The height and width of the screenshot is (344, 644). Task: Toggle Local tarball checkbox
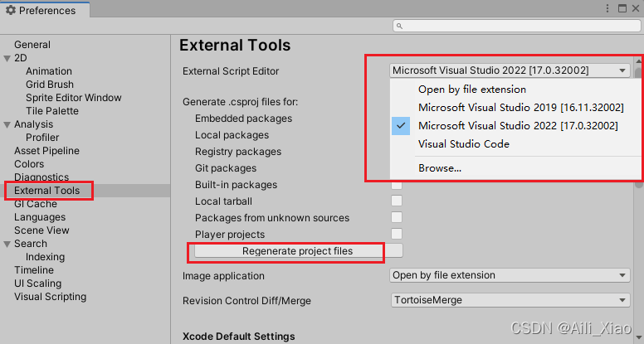pos(397,201)
